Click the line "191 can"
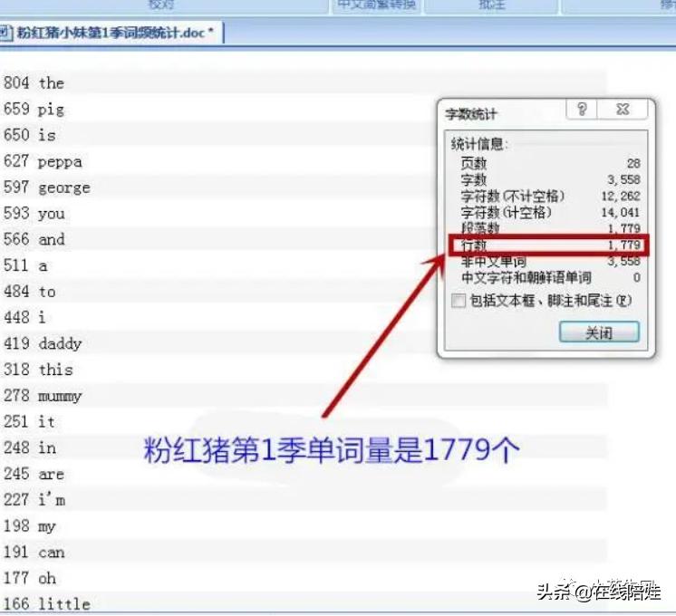This screenshot has height=616, width=676. [x=34, y=552]
